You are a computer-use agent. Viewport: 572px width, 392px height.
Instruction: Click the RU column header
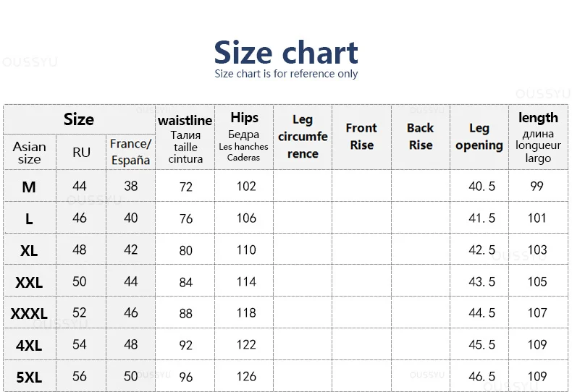(81, 153)
